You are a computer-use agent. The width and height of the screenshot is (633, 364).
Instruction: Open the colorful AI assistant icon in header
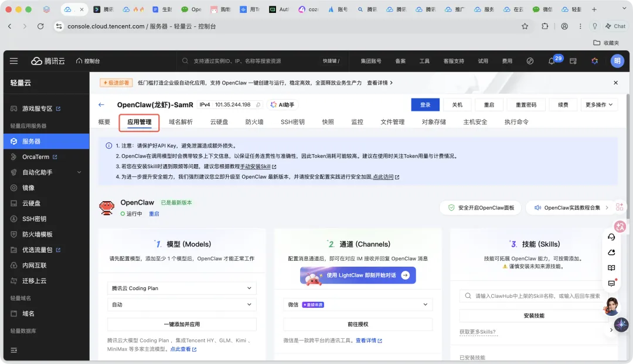(x=595, y=61)
